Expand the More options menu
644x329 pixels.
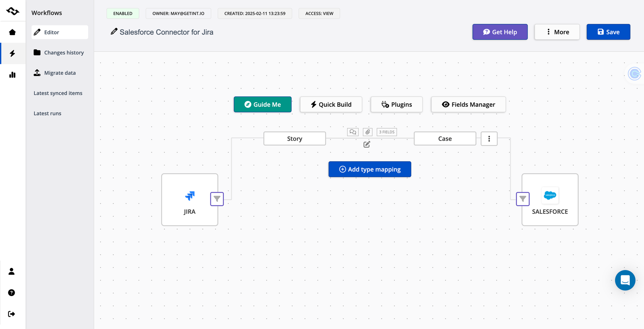pyautogui.click(x=557, y=32)
